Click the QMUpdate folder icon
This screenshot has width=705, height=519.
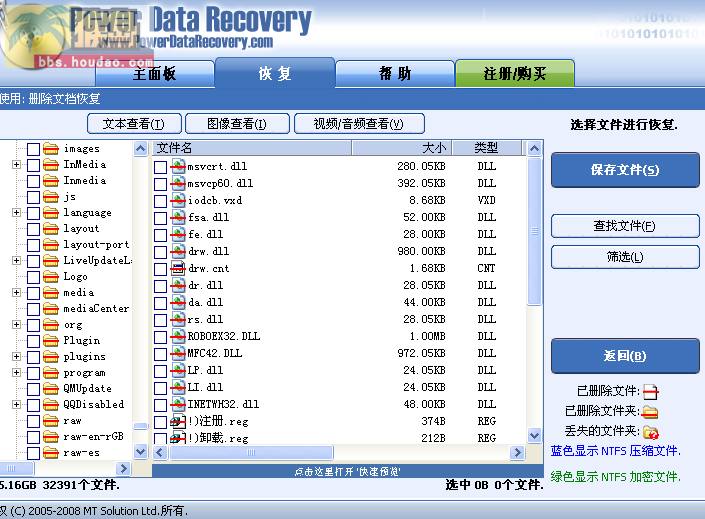(x=51, y=389)
